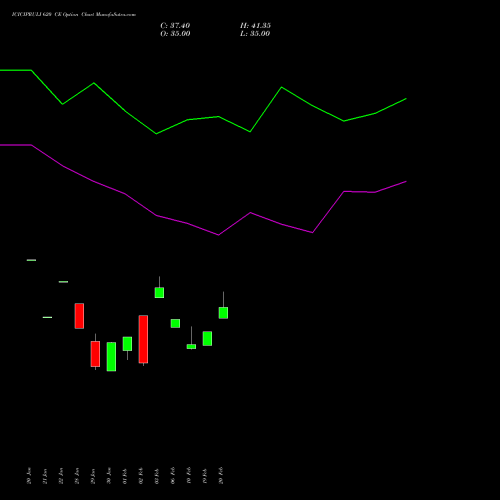
Task: Select the small green candlestick for 06 Feb
Action: [x=175, y=323]
